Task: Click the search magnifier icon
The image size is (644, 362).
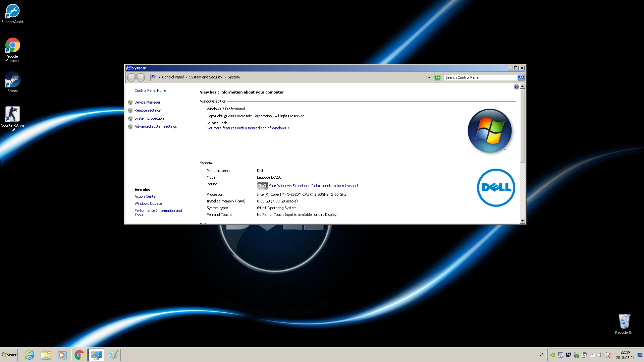Action: pyautogui.click(x=521, y=77)
